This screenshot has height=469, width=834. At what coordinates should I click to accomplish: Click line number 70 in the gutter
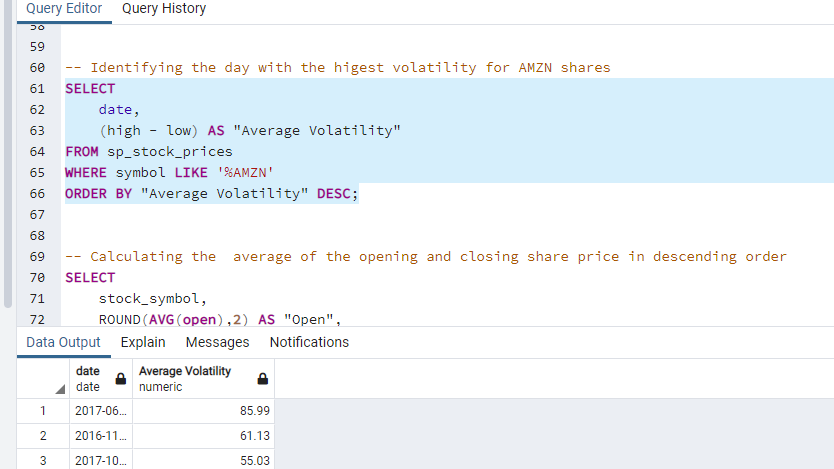click(x=38, y=278)
